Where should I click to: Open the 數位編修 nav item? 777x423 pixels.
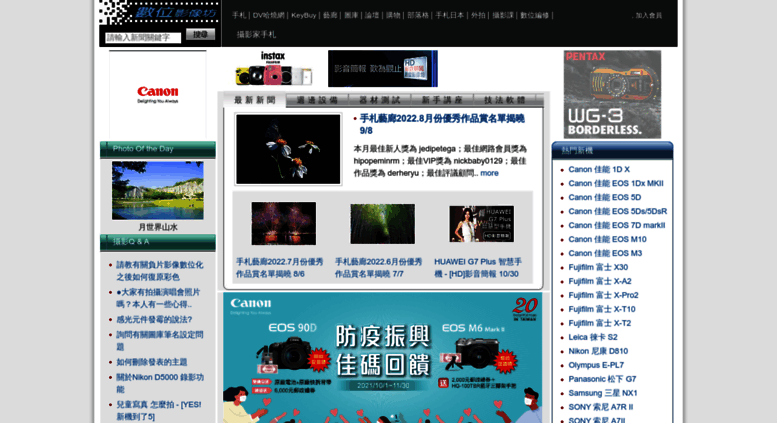(534, 15)
